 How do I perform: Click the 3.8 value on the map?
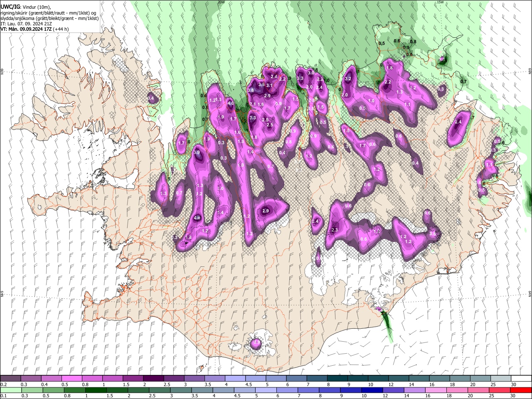(251, 90)
